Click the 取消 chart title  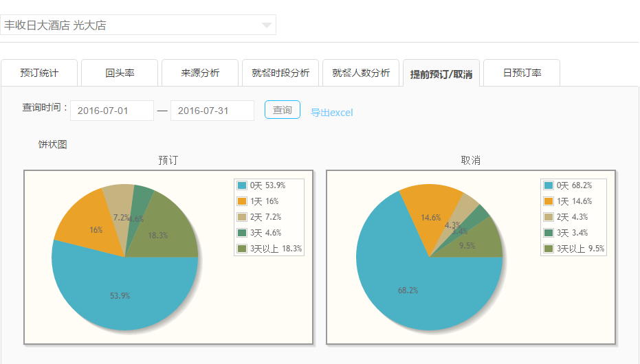(x=471, y=160)
